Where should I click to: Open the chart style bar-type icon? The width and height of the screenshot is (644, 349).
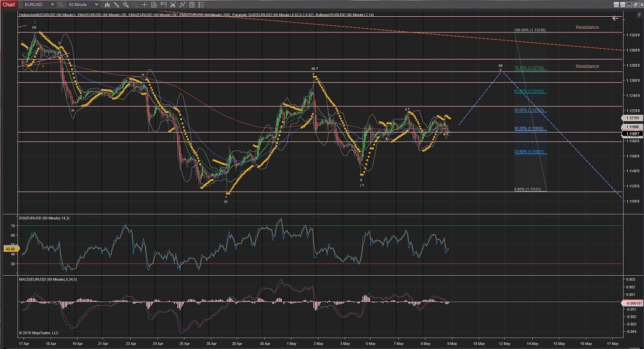pyautogui.click(x=108, y=4)
